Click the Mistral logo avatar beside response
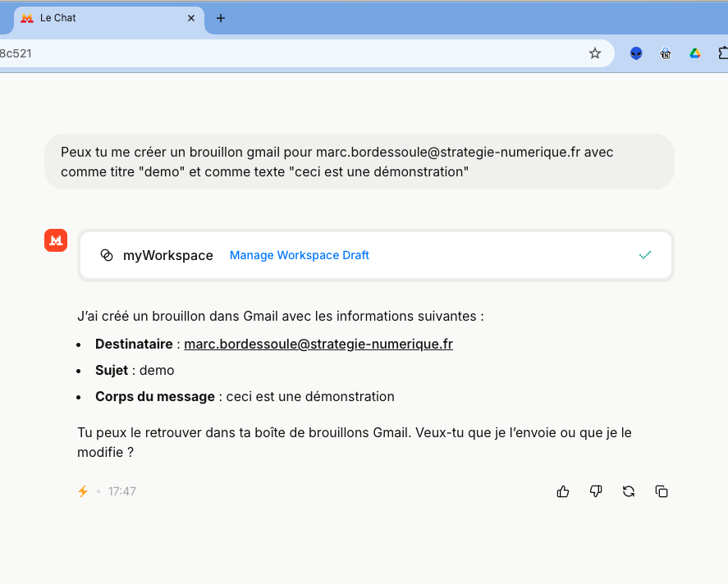Image resolution: width=728 pixels, height=584 pixels. 56,240
